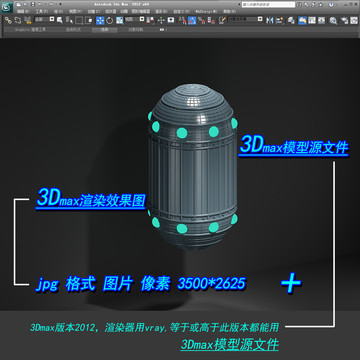Switch to the Graphite 建模工具 tab
Screen dimensions: 360x360
click(x=30, y=30)
